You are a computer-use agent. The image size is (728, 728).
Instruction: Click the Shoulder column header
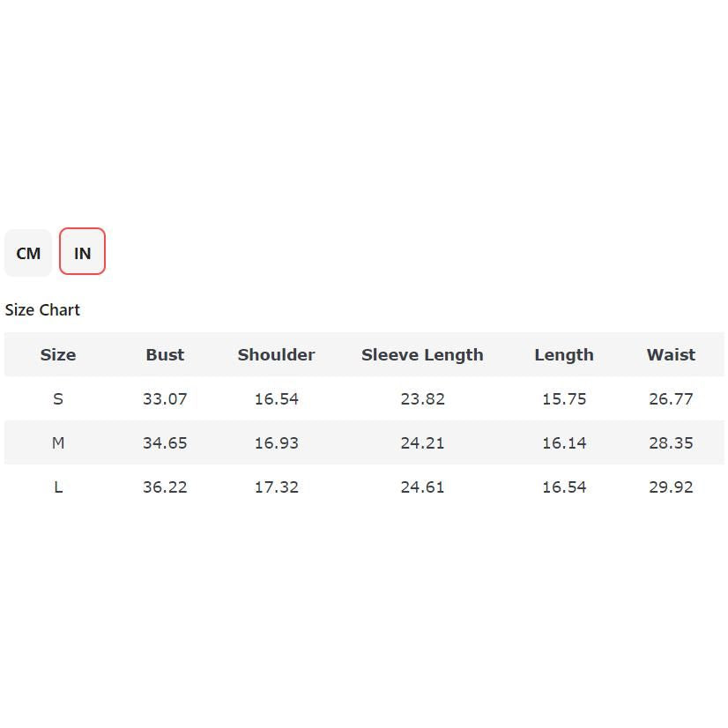click(x=276, y=355)
